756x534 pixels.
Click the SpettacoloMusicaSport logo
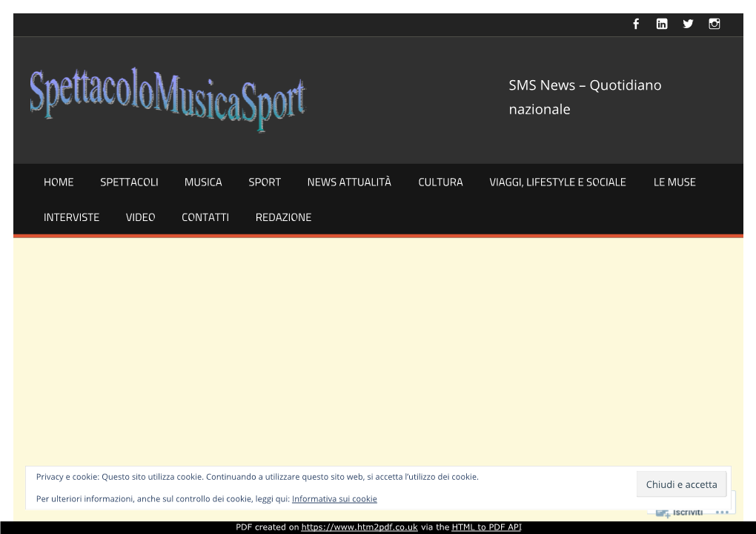(x=168, y=99)
